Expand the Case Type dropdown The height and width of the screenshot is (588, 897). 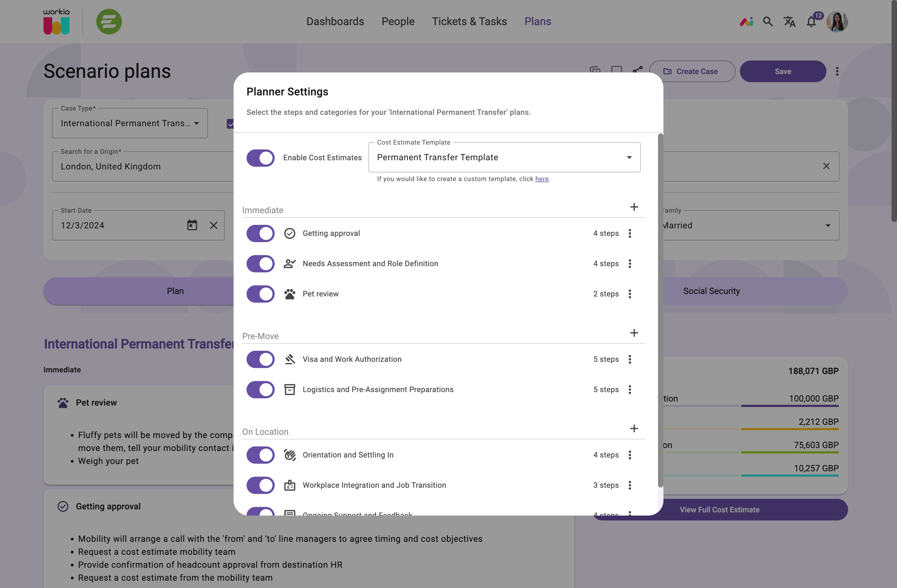(197, 123)
